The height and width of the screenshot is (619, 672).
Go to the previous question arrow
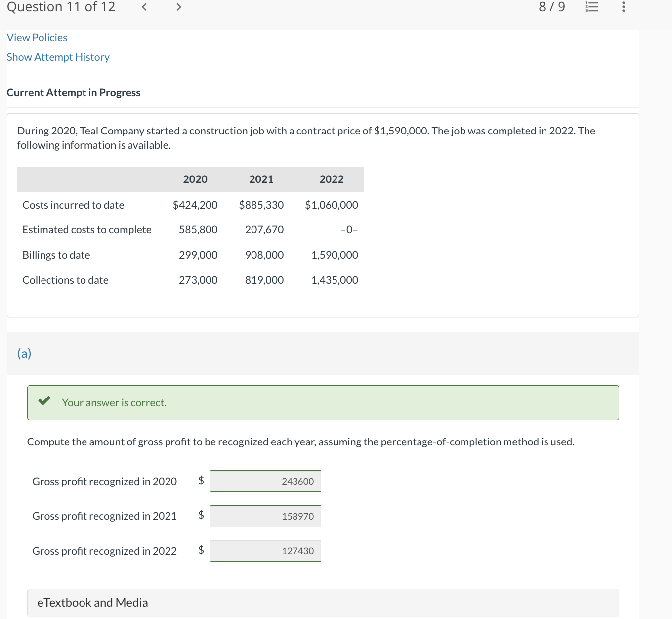point(144,7)
